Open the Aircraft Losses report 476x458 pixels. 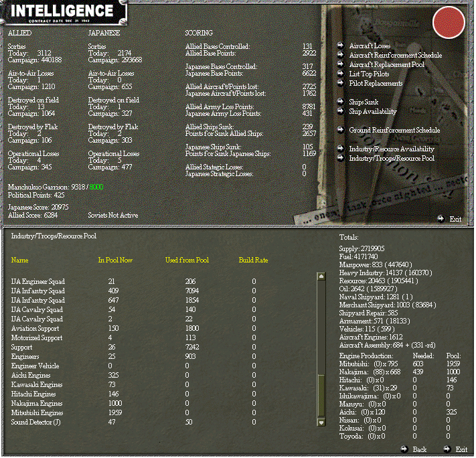coord(370,46)
